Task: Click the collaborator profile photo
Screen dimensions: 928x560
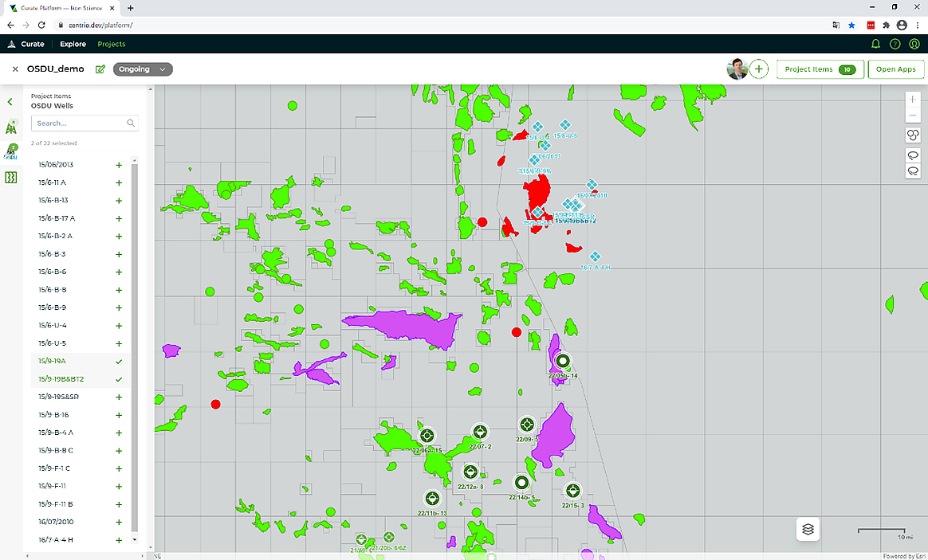Action: point(737,69)
